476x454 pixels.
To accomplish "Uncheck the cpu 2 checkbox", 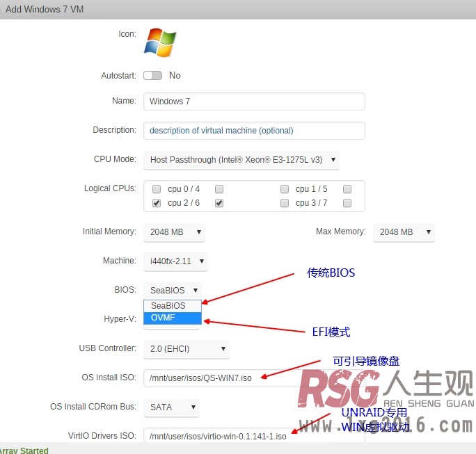I will (x=157, y=203).
